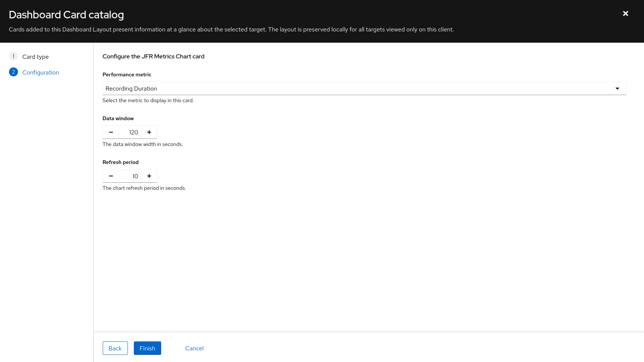Focus the Data window number field
This screenshot has height=362, width=644.
[x=130, y=132]
